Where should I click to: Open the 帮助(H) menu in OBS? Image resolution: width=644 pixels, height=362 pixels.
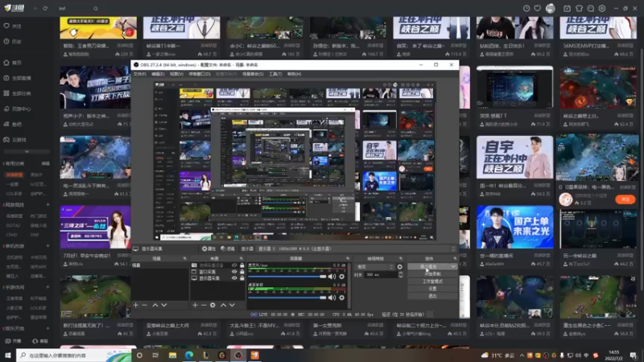294,74
